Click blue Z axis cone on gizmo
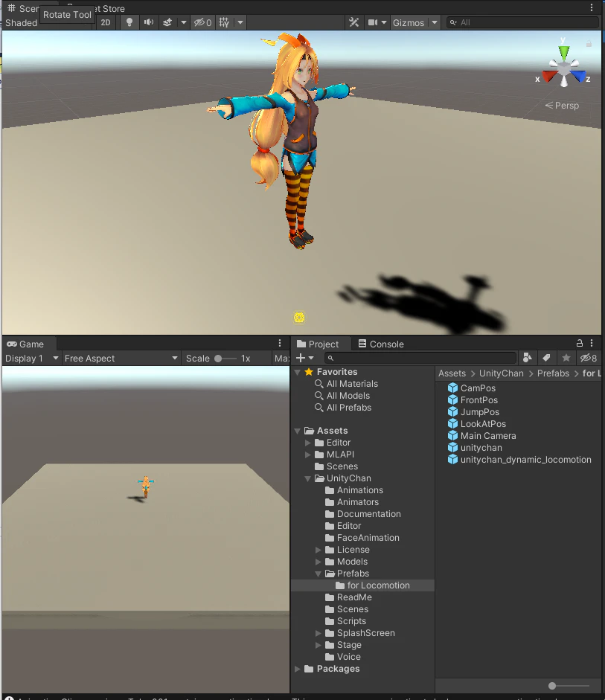Image resolution: width=605 pixels, height=700 pixels. coord(579,77)
